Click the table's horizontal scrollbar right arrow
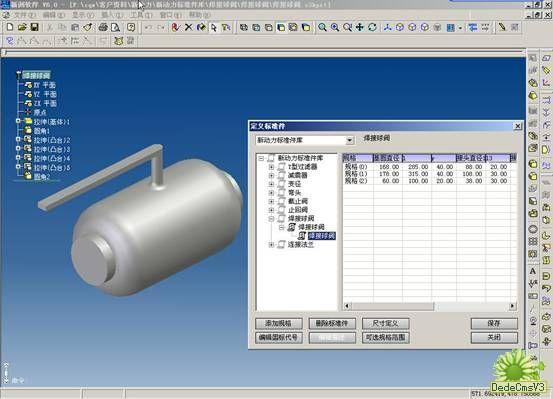Viewport: 553px width, 399px height. [x=512, y=306]
